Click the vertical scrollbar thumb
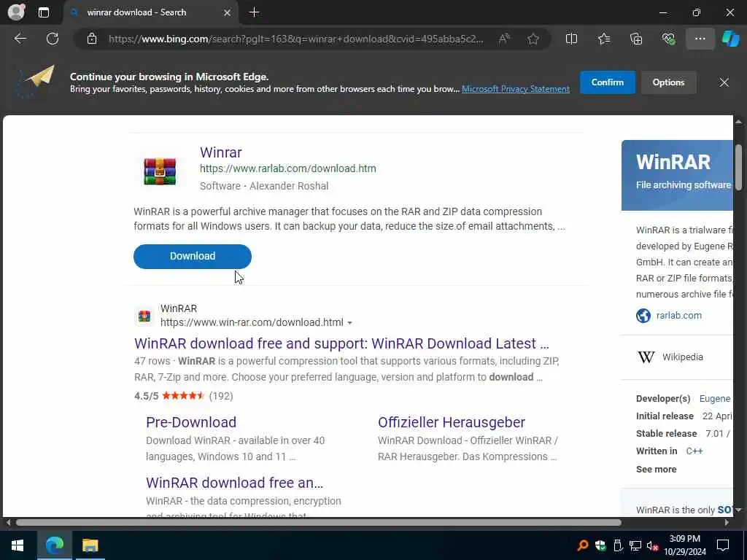747x560 pixels. click(738, 167)
